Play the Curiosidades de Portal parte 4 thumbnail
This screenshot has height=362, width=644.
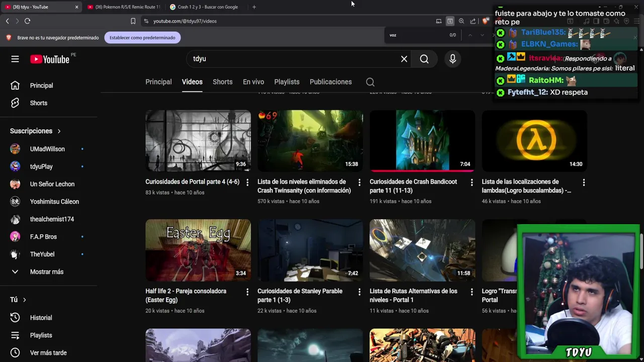[198, 141]
